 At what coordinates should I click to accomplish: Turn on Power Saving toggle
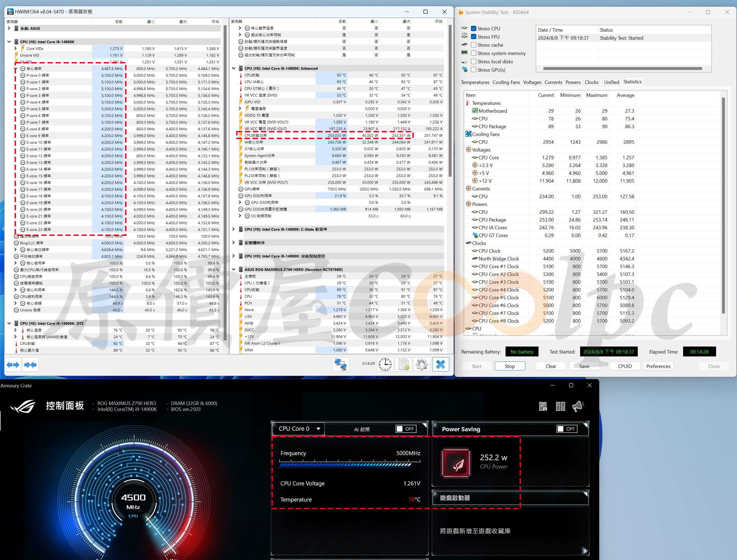click(567, 429)
